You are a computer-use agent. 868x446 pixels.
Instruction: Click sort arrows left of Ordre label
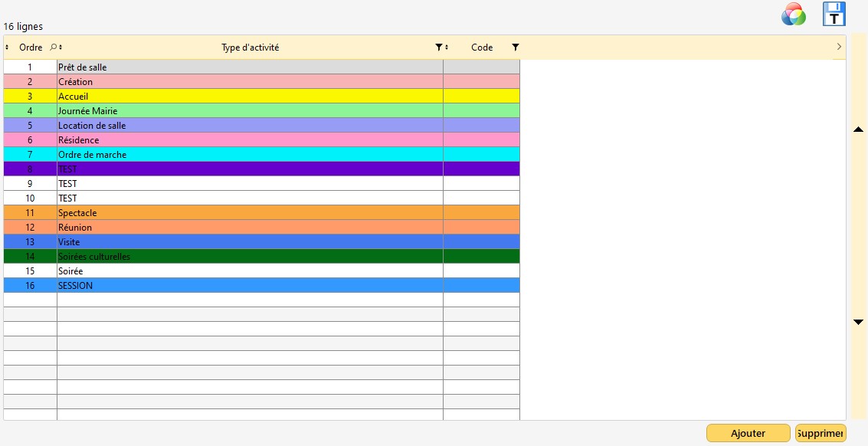pos(7,48)
